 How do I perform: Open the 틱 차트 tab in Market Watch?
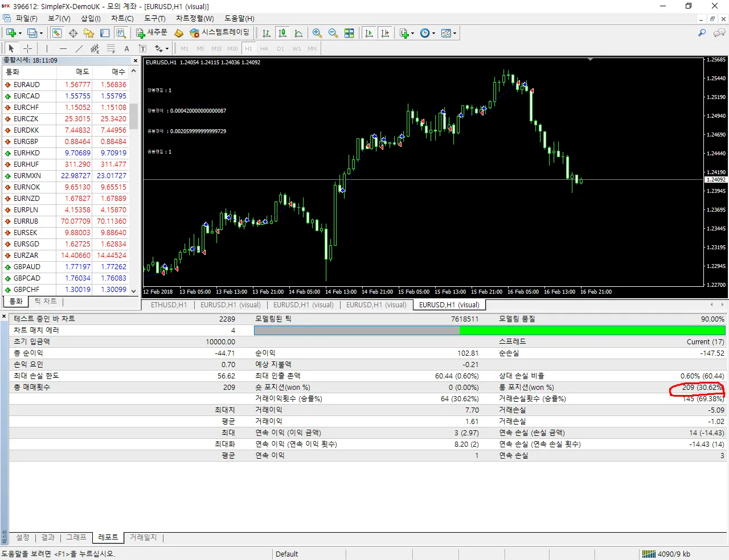[x=46, y=302]
